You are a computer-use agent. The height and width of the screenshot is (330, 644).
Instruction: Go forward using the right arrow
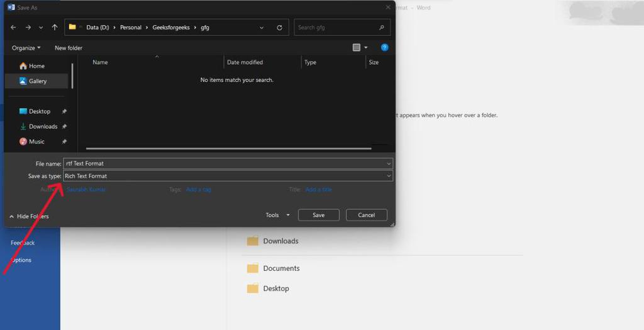pyautogui.click(x=28, y=28)
